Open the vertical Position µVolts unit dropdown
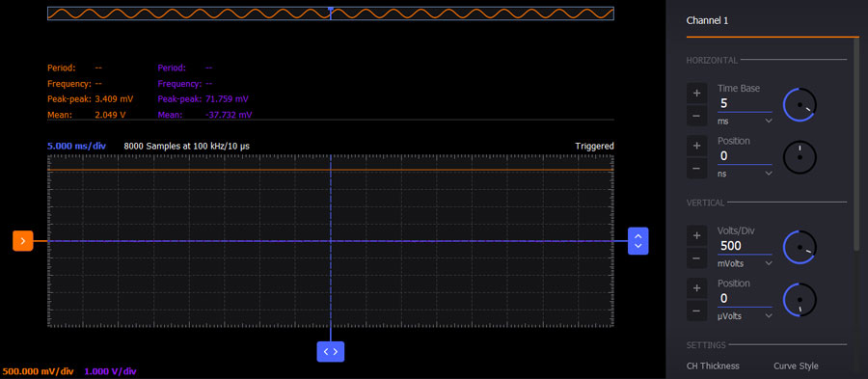Viewport: 868px width, 379px height. 745,316
